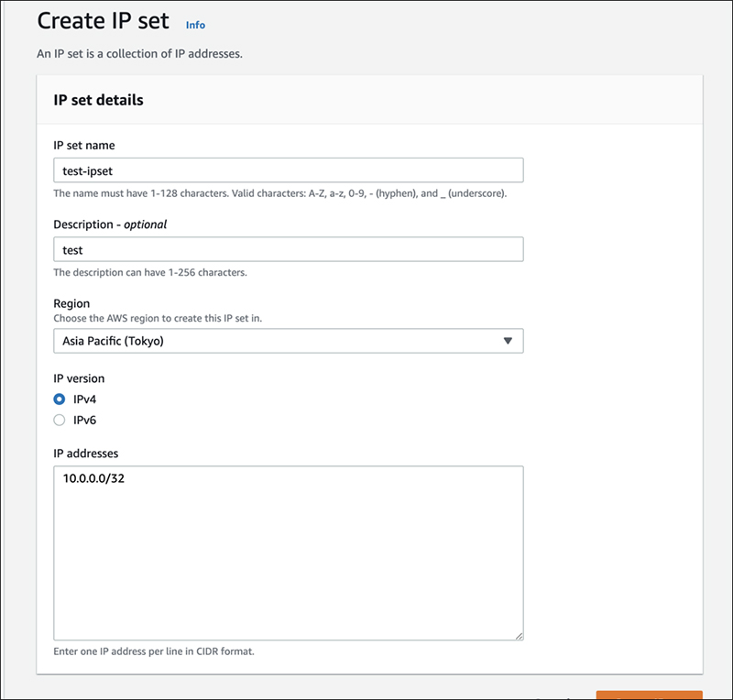Click the IP addresses field label
733x700 pixels.
(x=86, y=453)
